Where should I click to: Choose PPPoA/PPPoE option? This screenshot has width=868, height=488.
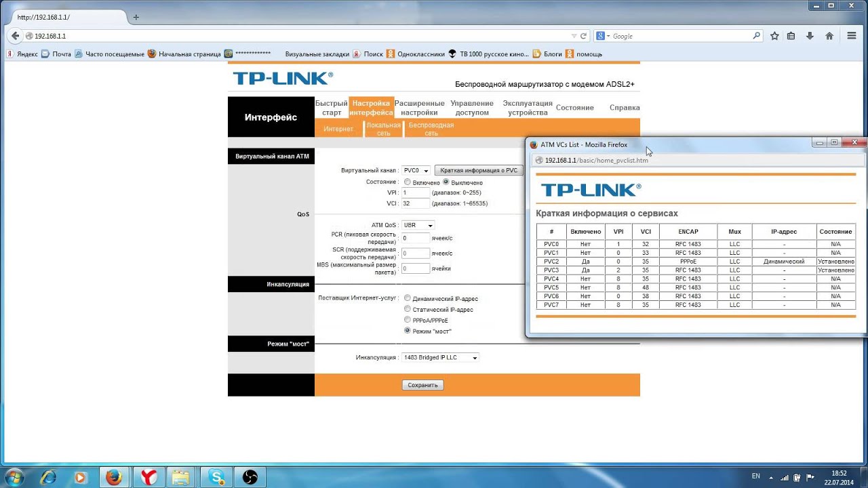point(407,320)
